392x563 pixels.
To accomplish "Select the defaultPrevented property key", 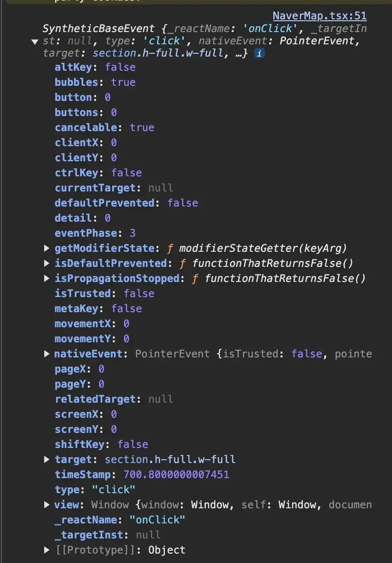I will coord(105,203).
